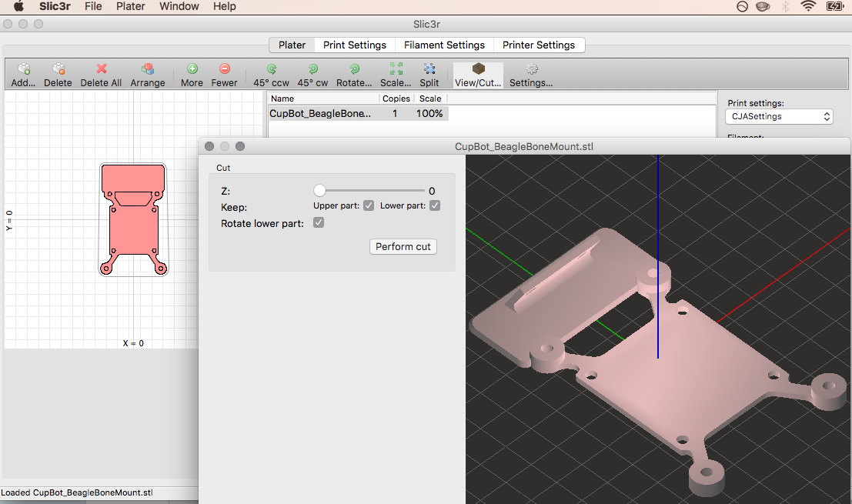Click the 100% scale cell
Screen dimensions: 852x504
point(429,114)
